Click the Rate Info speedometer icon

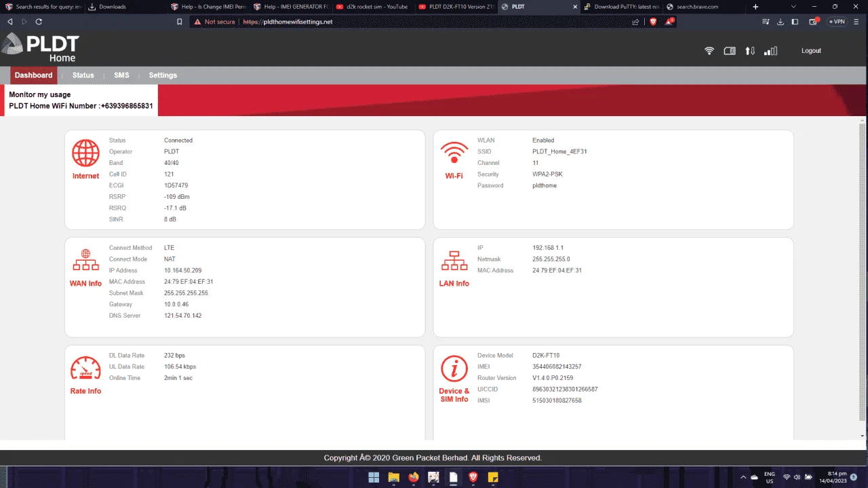coord(85,369)
